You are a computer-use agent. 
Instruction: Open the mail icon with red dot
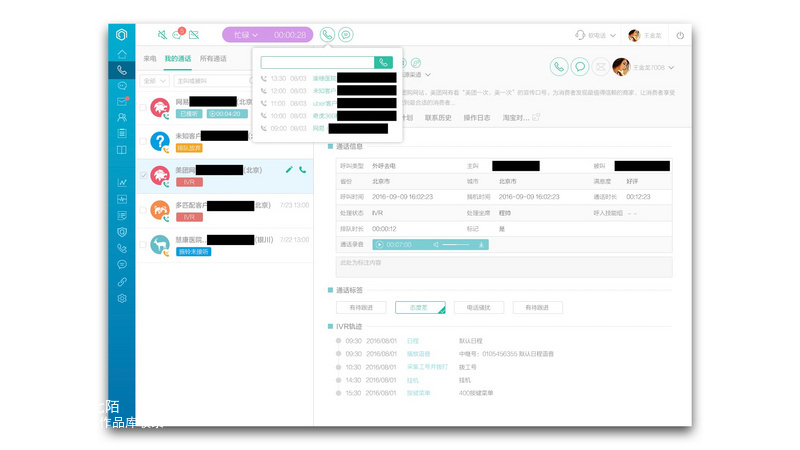pyautogui.click(x=122, y=102)
